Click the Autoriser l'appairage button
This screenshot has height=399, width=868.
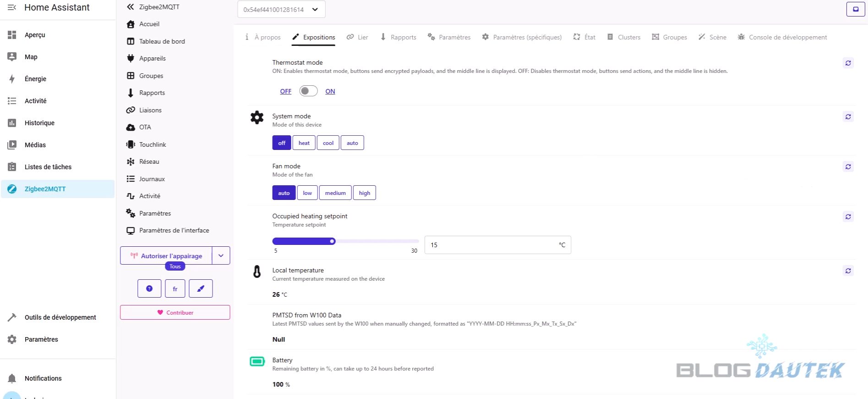click(166, 256)
